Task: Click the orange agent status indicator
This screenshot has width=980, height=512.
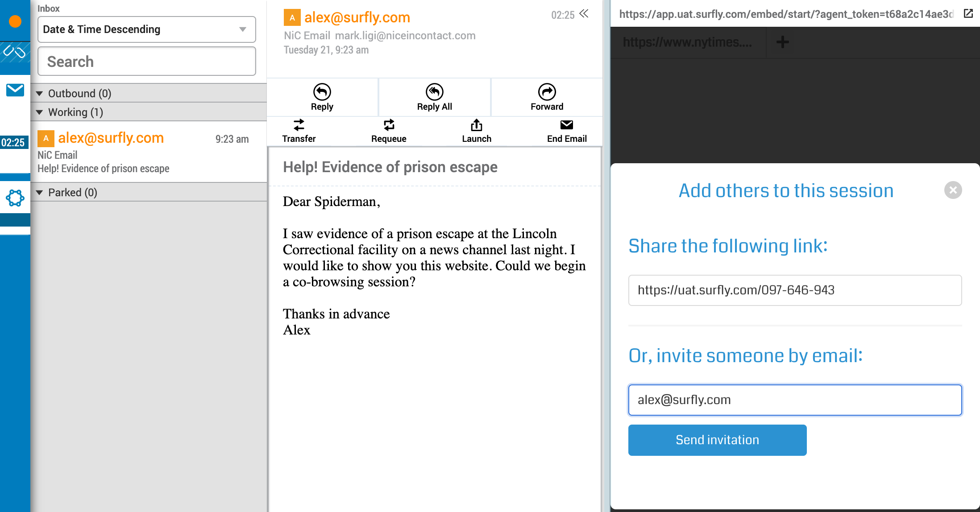Action: coord(15,21)
